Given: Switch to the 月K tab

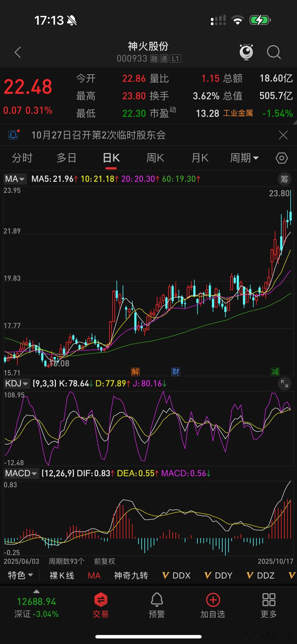Looking at the screenshot, I should point(200,158).
